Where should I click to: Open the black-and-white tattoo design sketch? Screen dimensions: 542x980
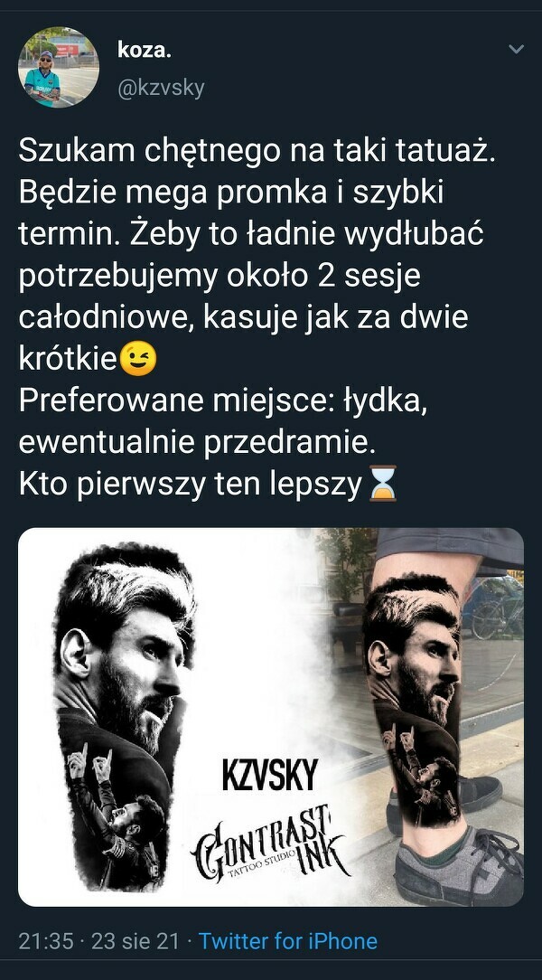[x=125, y=717]
